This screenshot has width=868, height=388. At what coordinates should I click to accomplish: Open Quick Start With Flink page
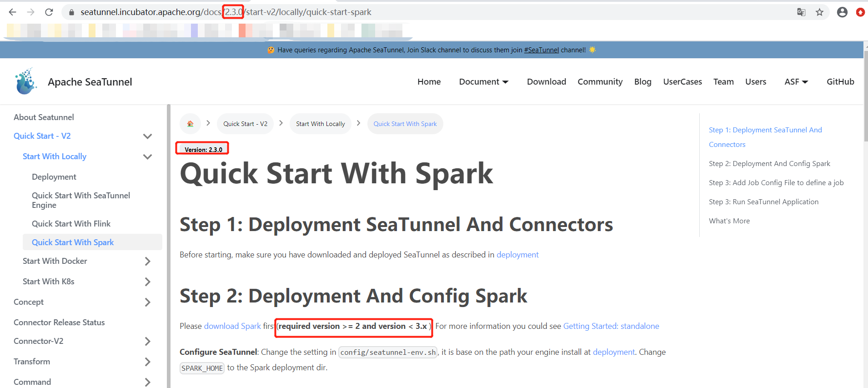(71, 223)
